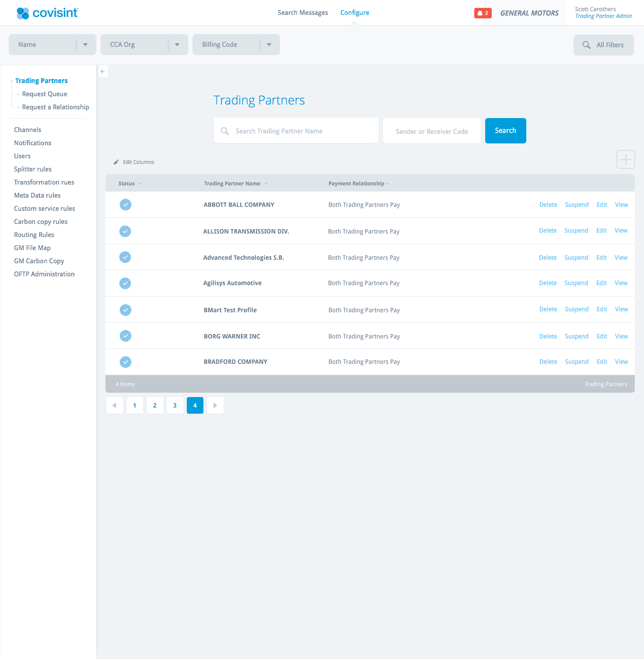Toggle status check for ALLISON TRANSMISSION DIV.

point(125,231)
